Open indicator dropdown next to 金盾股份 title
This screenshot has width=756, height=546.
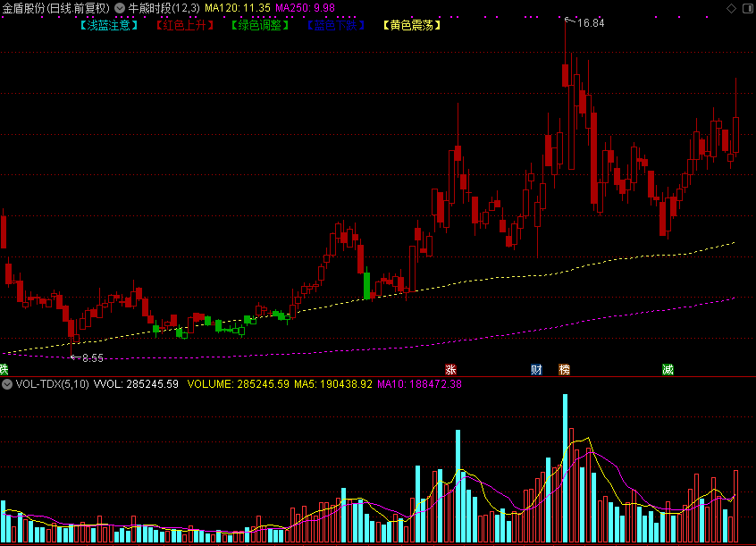click(x=120, y=8)
